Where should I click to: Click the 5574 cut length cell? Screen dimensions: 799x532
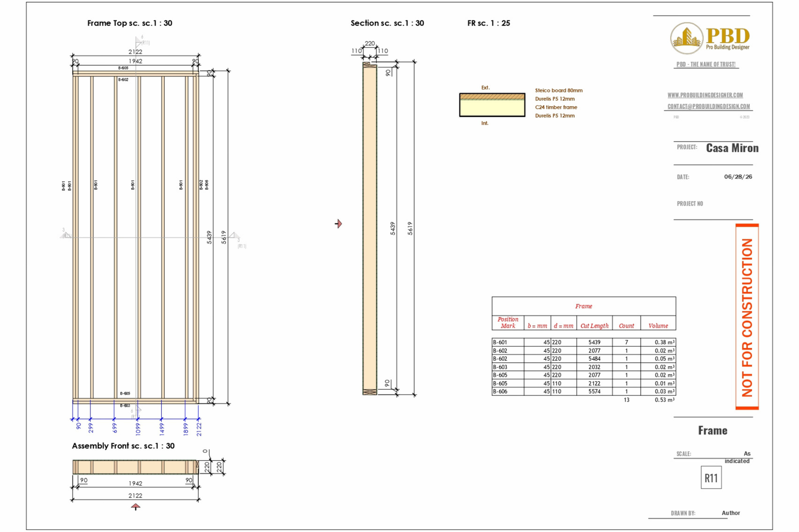coord(594,391)
